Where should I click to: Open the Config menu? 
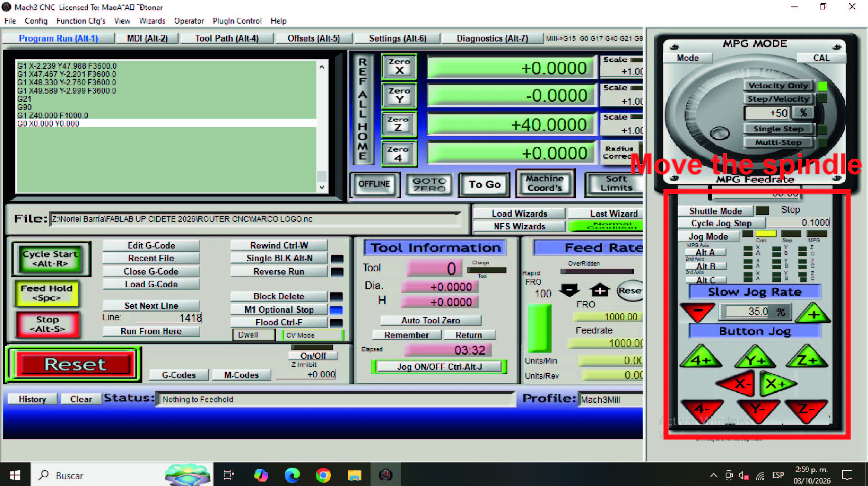coord(36,21)
